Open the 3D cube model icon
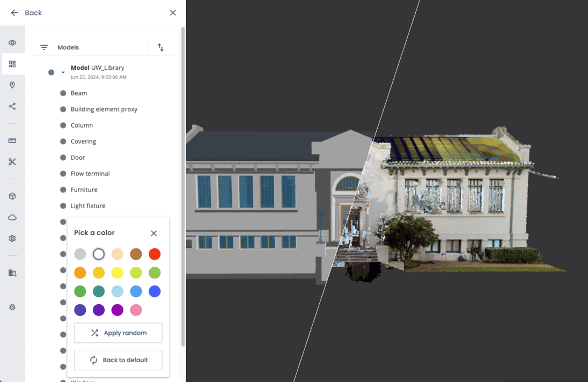Screen dimensions: 588x382 coord(12,196)
